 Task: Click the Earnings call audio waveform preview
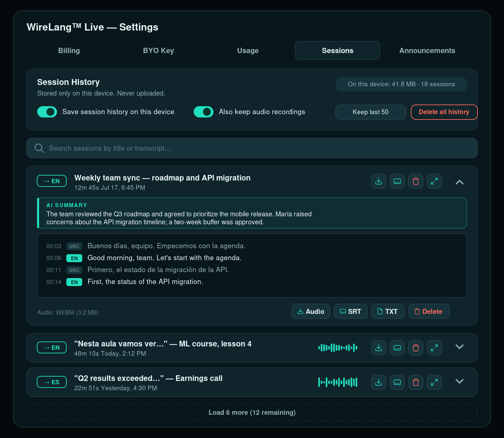click(338, 382)
